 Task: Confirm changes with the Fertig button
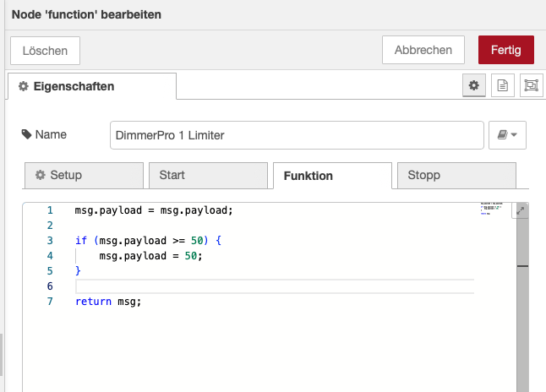(505, 50)
